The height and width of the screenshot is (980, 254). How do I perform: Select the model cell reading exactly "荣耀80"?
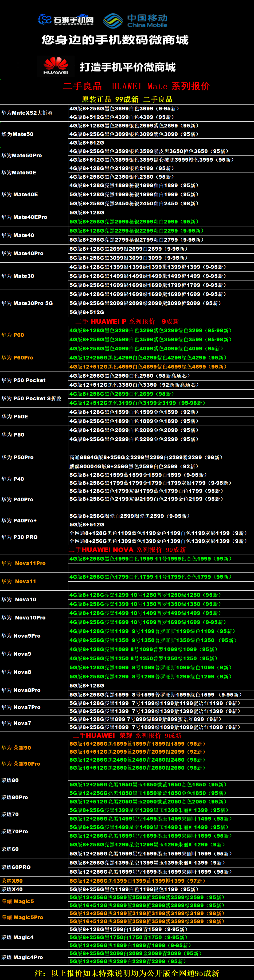34,780
